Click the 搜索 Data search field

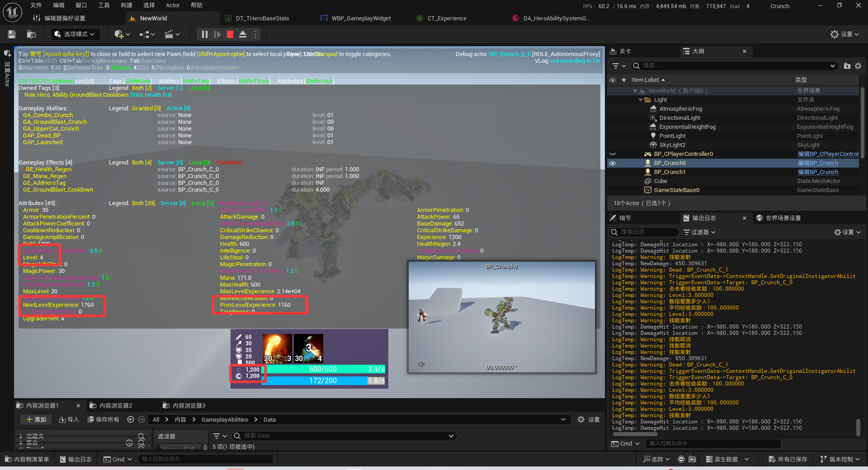coord(344,436)
